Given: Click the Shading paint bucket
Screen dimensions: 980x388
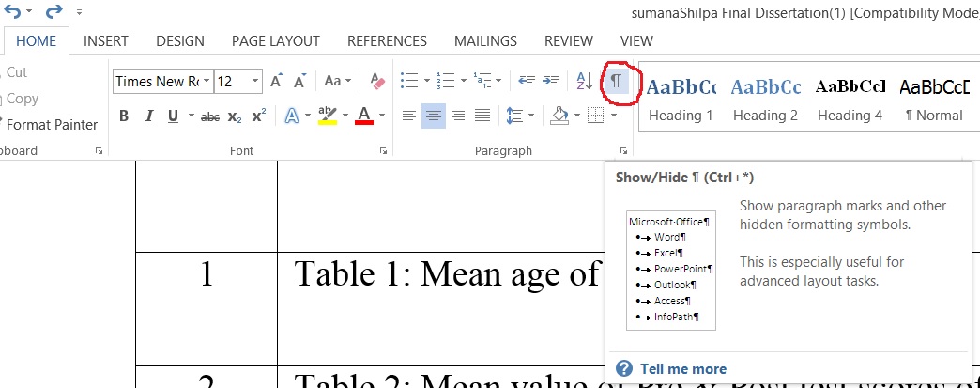Looking at the screenshot, I should 559,116.
